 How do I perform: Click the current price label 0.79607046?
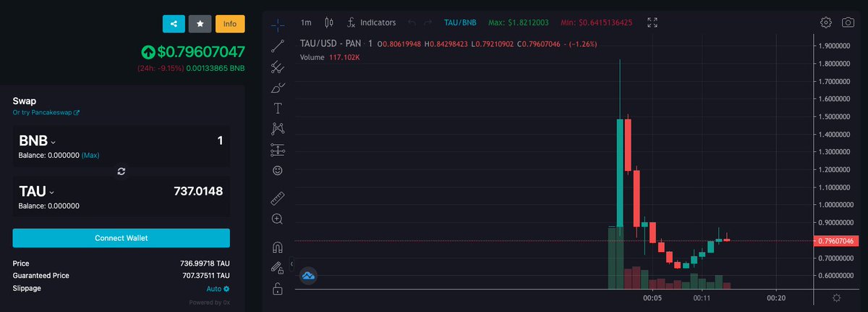[x=837, y=240]
